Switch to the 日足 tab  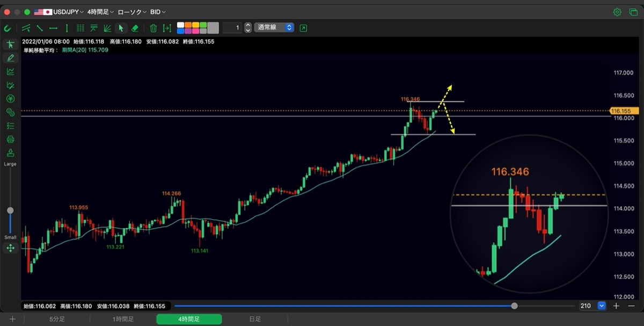pos(255,319)
